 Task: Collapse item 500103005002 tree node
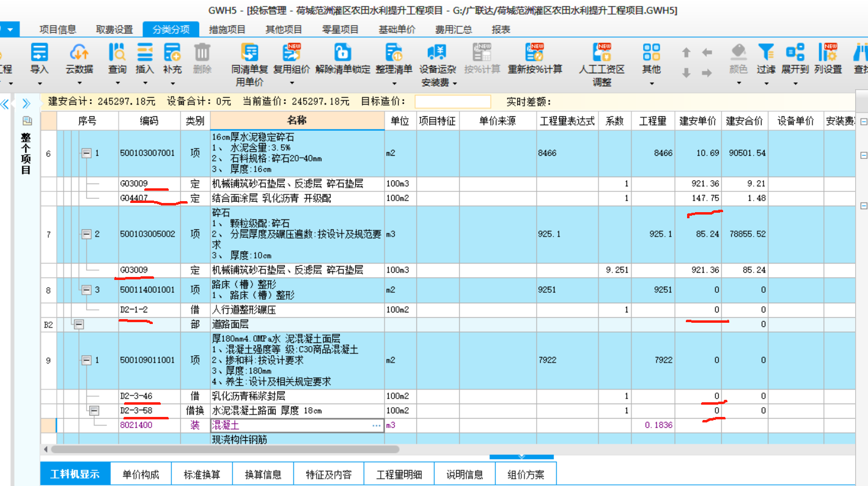pos(86,234)
